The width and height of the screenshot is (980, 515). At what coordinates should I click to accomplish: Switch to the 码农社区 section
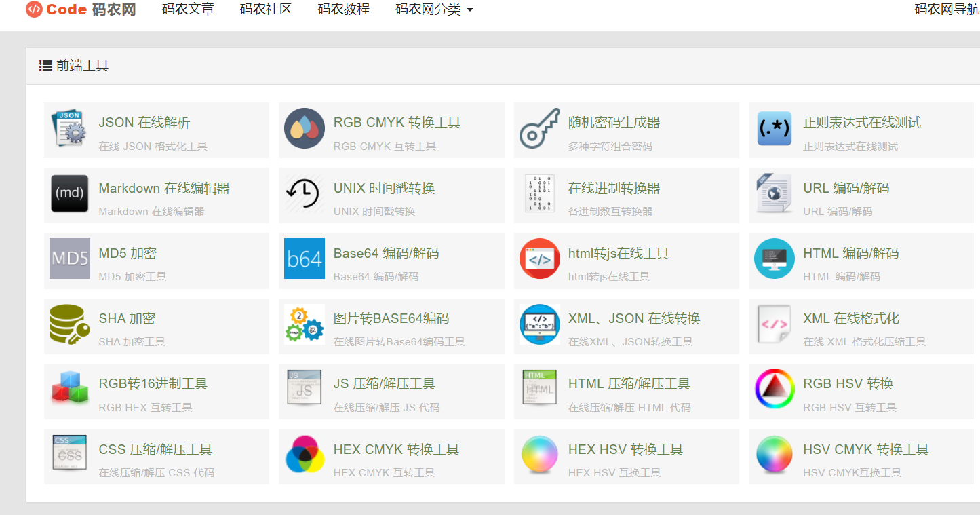coord(265,9)
